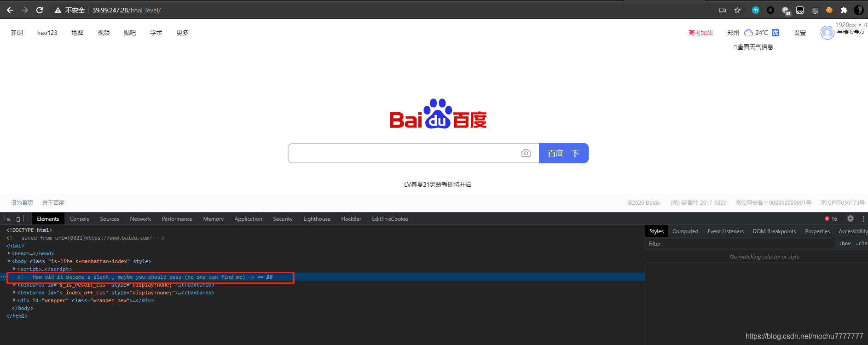This screenshot has width=868, height=345.
Task: Switch to the Performance tab
Action: click(x=177, y=219)
